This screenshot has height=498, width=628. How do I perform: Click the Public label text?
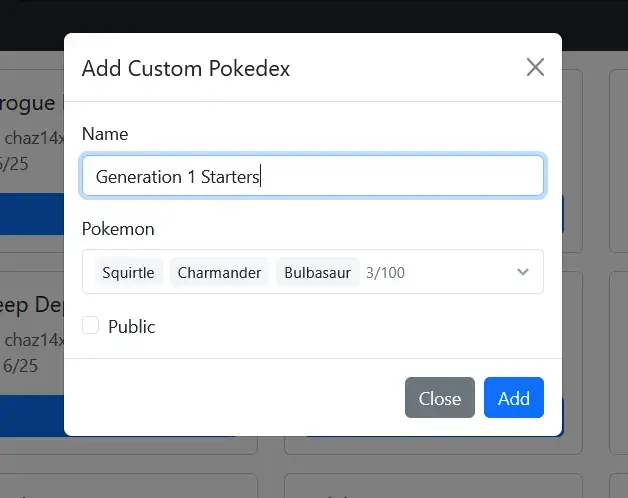click(x=132, y=327)
